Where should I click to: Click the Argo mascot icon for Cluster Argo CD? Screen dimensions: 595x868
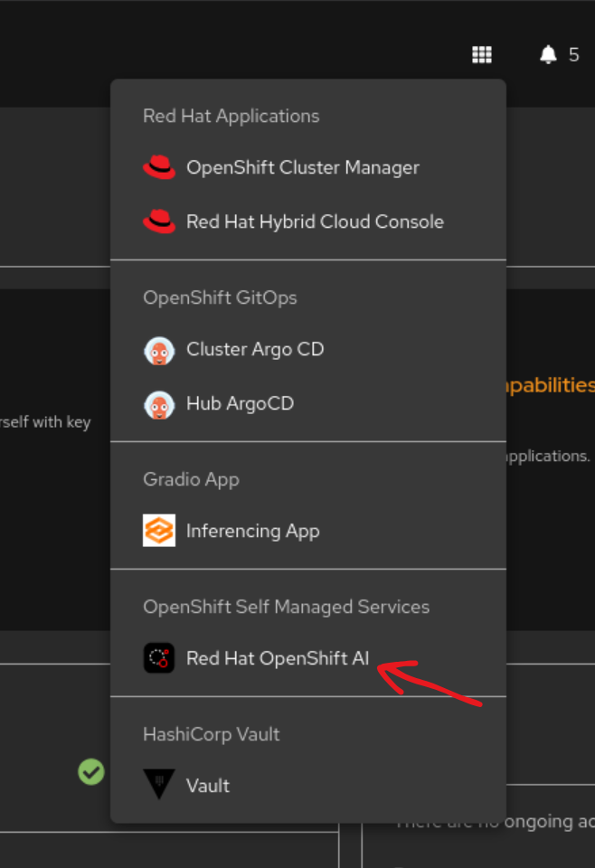tap(159, 350)
